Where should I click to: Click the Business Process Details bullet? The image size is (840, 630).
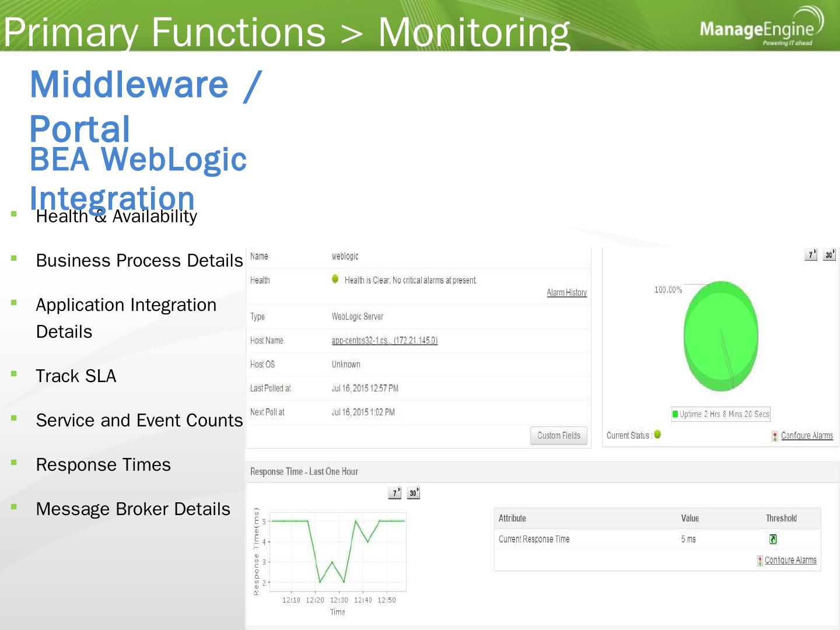(x=139, y=261)
